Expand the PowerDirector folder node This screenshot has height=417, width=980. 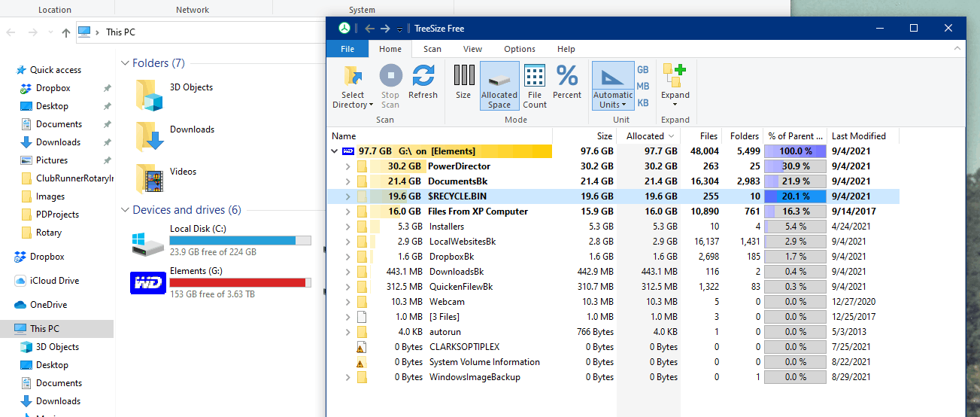click(347, 166)
